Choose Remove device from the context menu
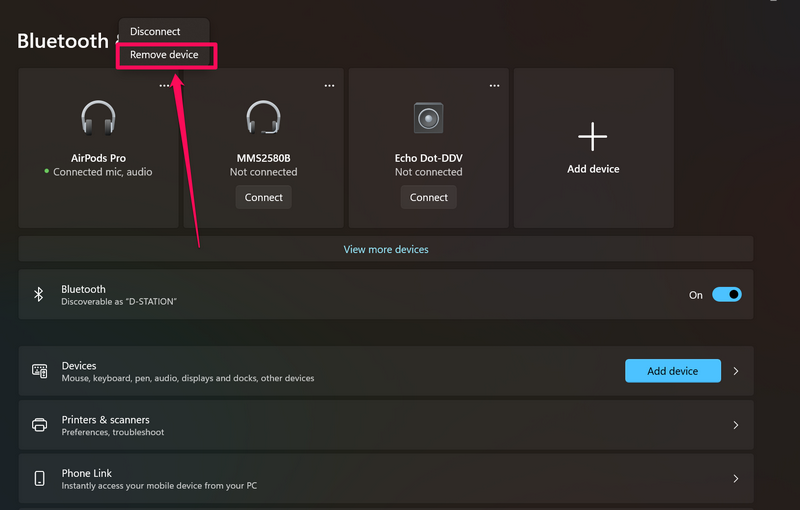Image resolution: width=800 pixels, height=510 pixels. click(x=165, y=55)
